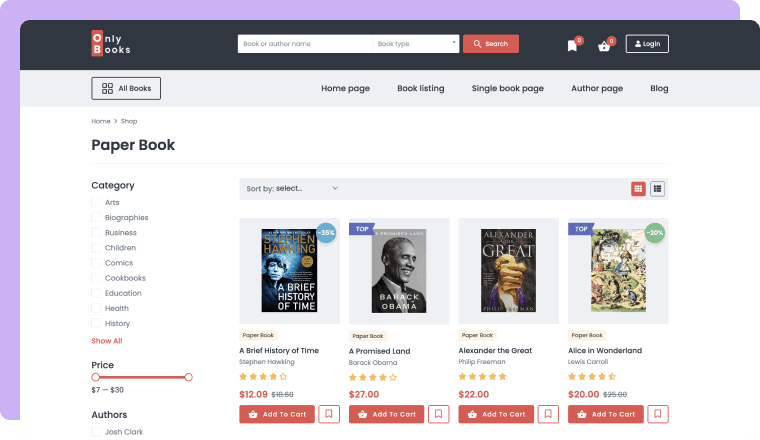Image resolution: width=760 pixels, height=440 pixels.
Task: Open the bookmarks icon in header
Action: (x=572, y=45)
